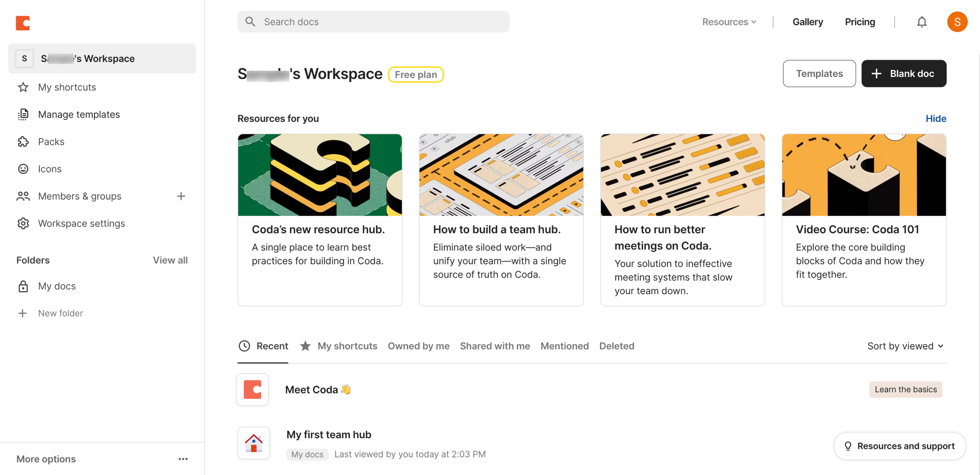The image size is (980, 475).
Task: Open Sort by viewed dropdown
Action: (905, 346)
